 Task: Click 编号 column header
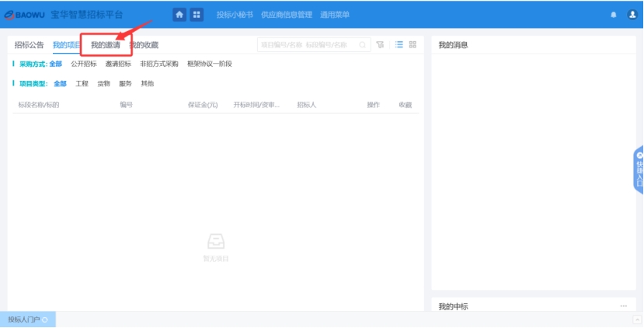pyautogui.click(x=126, y=105)
